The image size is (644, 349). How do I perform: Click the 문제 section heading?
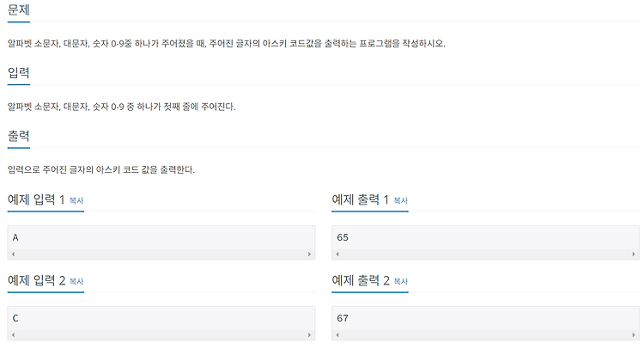(19, 9)
